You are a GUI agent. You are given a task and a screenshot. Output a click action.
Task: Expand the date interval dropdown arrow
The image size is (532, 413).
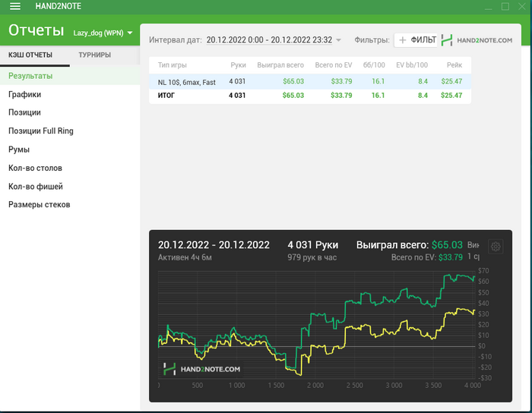(x=338, y=40)
